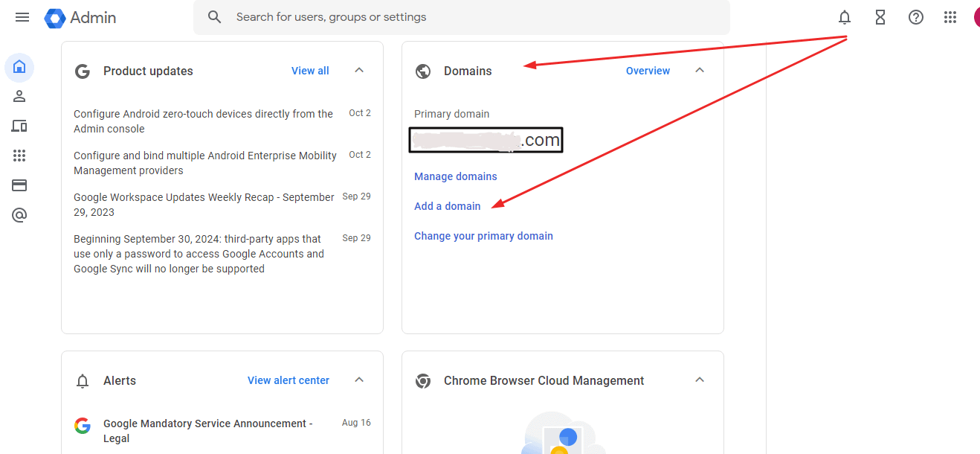This screenshot has width=980, height=454.
Task: Click the Alerts heading
Action: tap(120, 381)
